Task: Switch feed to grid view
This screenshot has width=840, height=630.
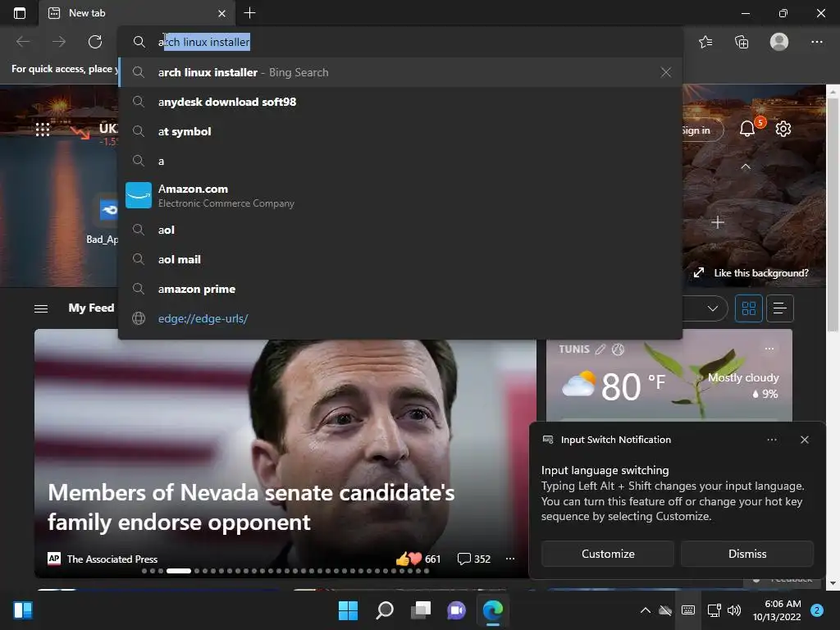Action: pyautogui.click(x=748, y=308)
